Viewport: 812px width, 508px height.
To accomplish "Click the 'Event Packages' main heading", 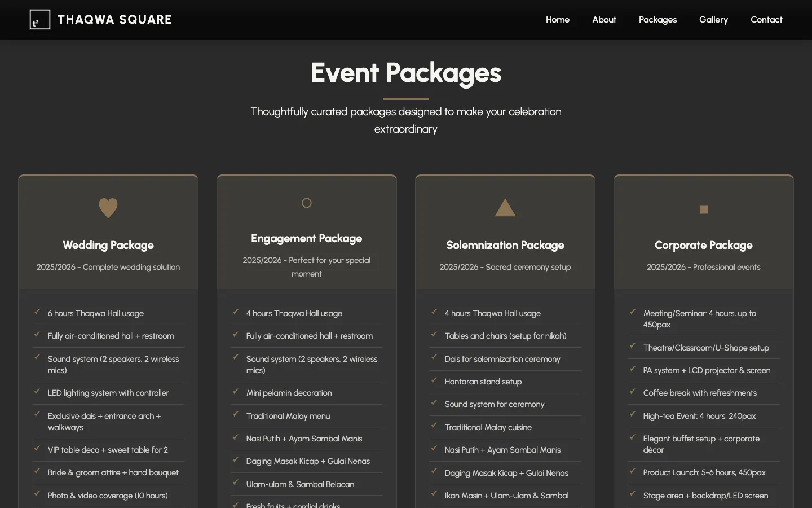I will click(406, 73).
